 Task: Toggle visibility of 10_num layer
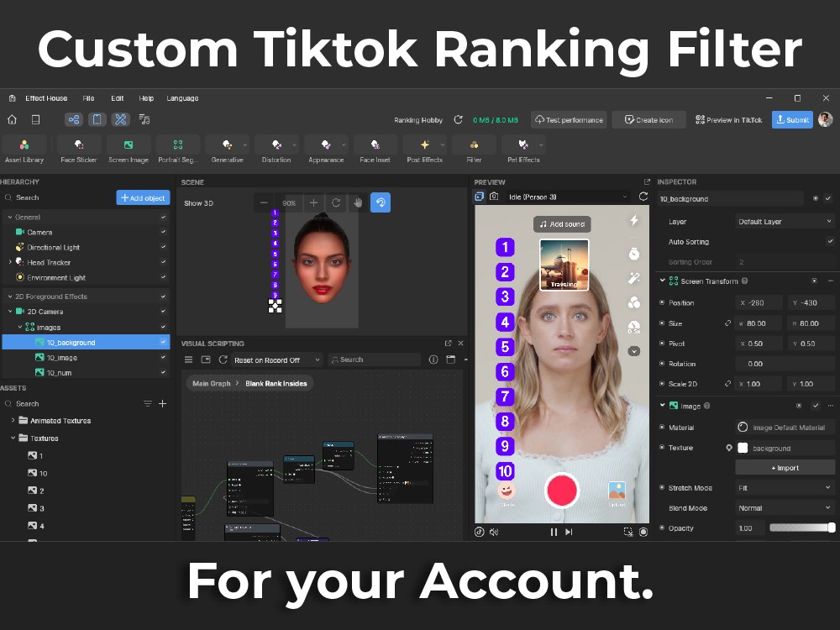point(163,372)
